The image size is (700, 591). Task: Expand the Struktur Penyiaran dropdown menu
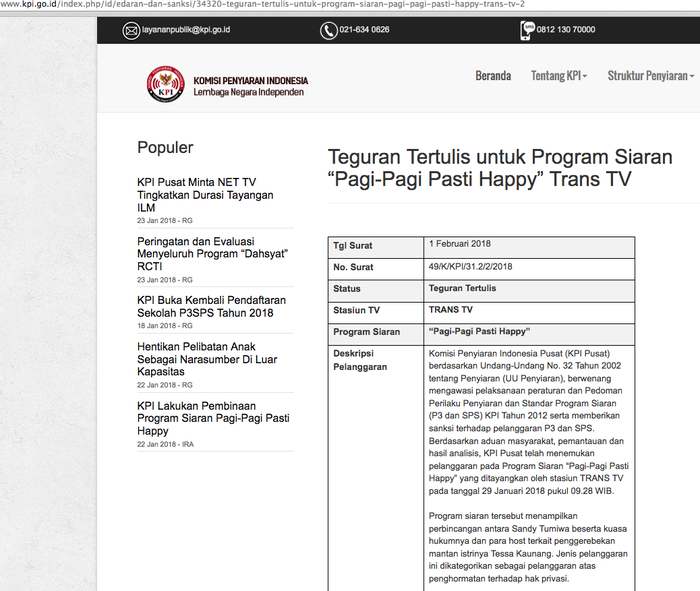[x=650, y=76]
